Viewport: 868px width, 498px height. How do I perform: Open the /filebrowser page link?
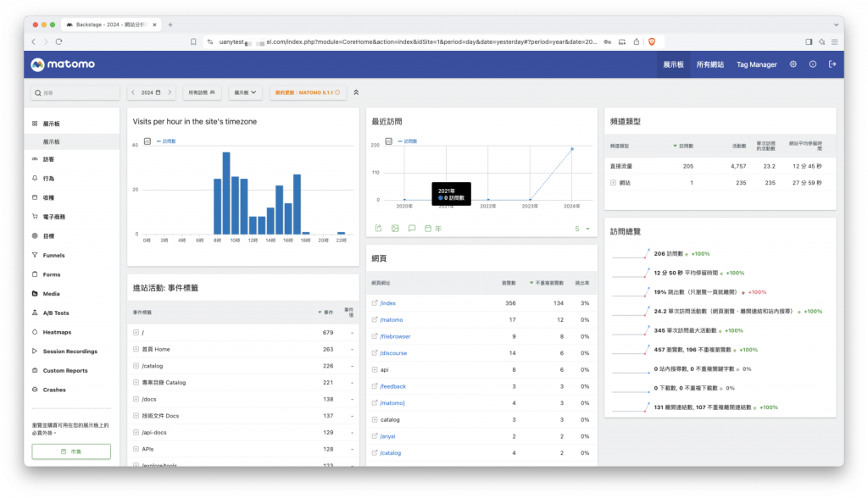point(395,336)
